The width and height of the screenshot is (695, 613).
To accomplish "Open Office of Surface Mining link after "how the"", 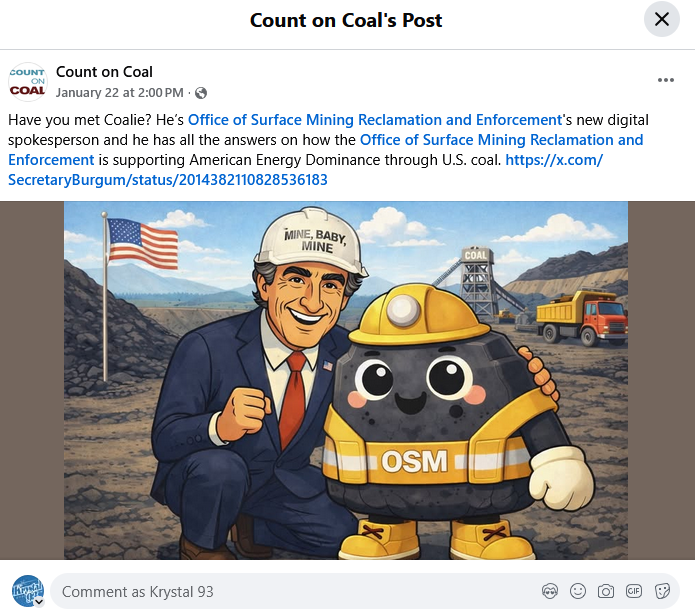I will (326, 150).
